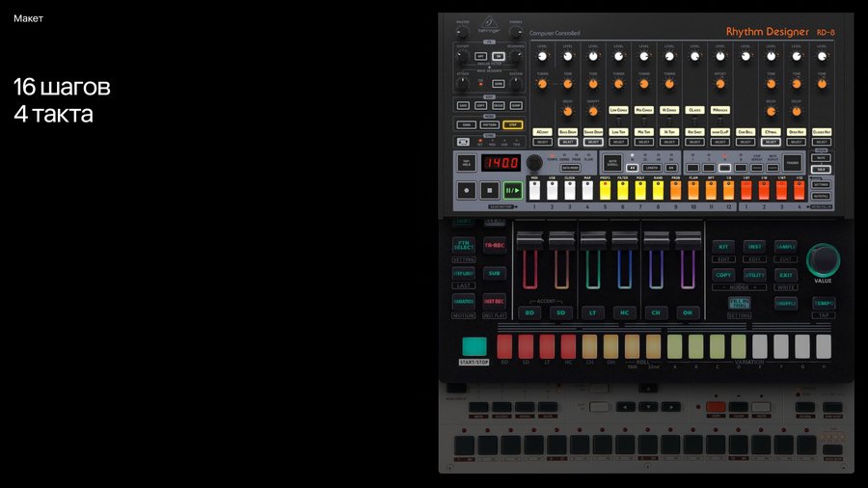Image resolution: width=868 pixels, height=488 pixels.
Task: Click the green-ringed VALUE knob
Action: (824, 260)
